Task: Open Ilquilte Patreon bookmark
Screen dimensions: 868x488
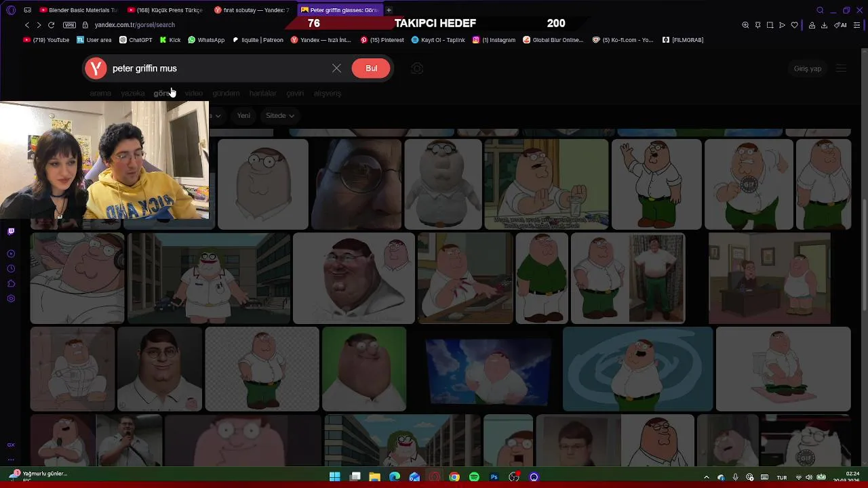Action: [258, 40]
